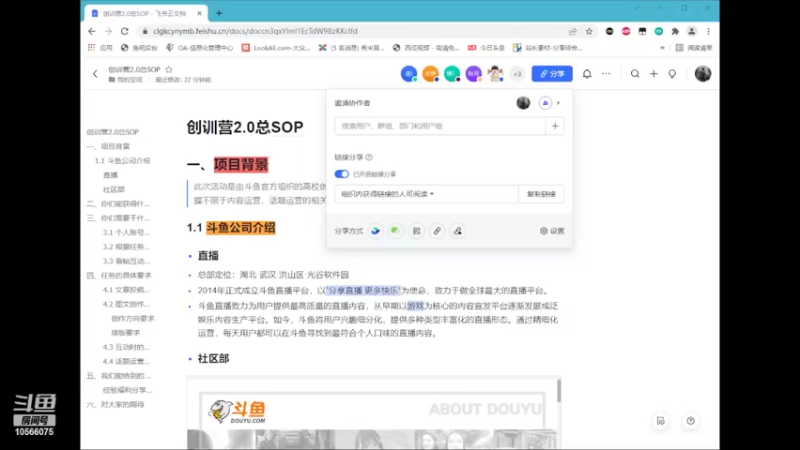Jump to outline item 1.1 斗鱼公司介绍

click(x=122, y=161)
